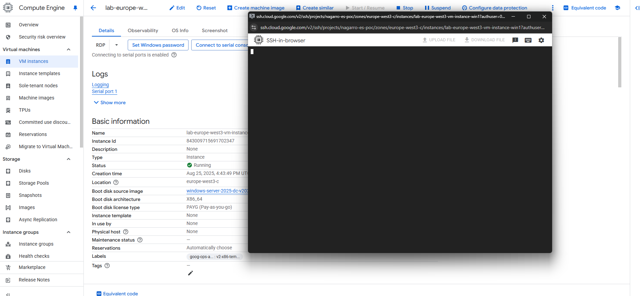Open Configure data protection
Image resolution: width=644 pixels, height=296 pixels.
494,8
